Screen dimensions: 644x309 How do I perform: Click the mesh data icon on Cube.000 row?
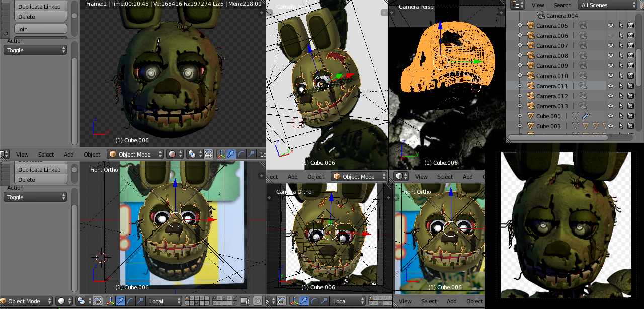click(x=576, y=116)
